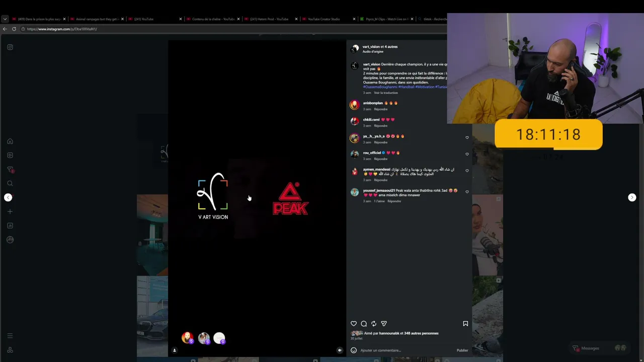Reply to rou_officiel's comment via 'Répondre'
Viewport: 644px width, 362px height.
[x=381, y=159]
